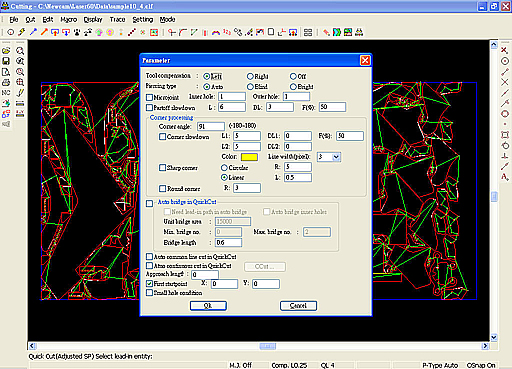Open the Mode menu

pyautogui.click(x=167, y=20)
